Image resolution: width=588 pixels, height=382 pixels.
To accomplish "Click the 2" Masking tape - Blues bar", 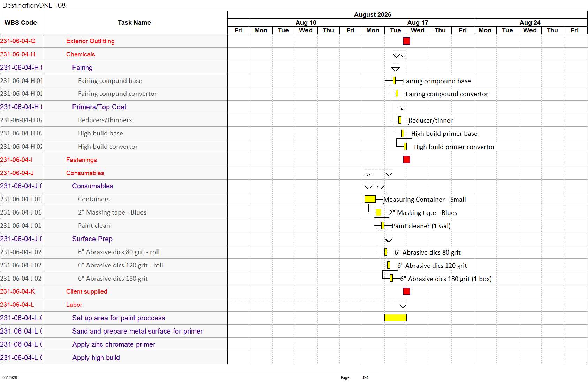I will click(379, 212).
